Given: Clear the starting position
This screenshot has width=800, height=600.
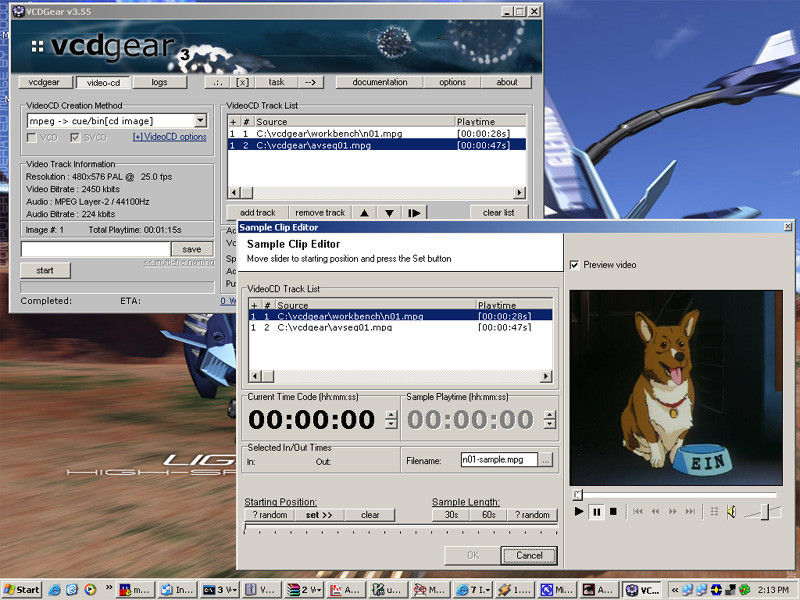Looking at the screenshot, I should click(x=370, y=515).
